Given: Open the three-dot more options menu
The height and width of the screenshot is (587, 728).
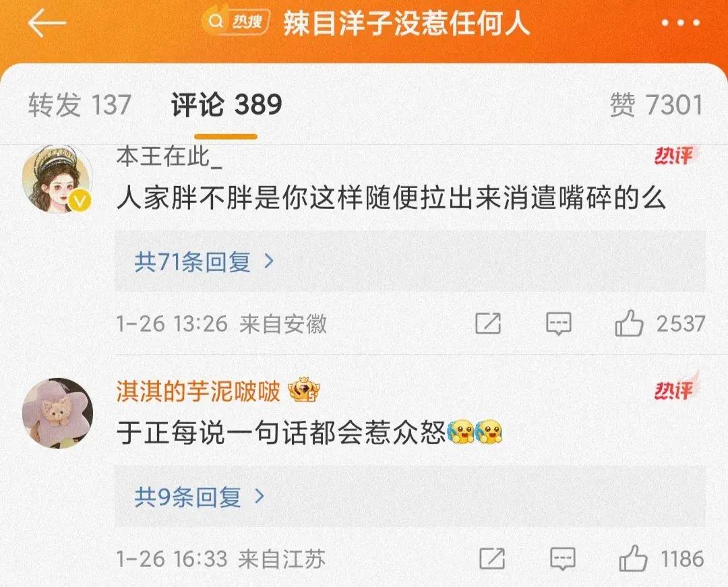Looking at the screenshot, I should point(680,23).
